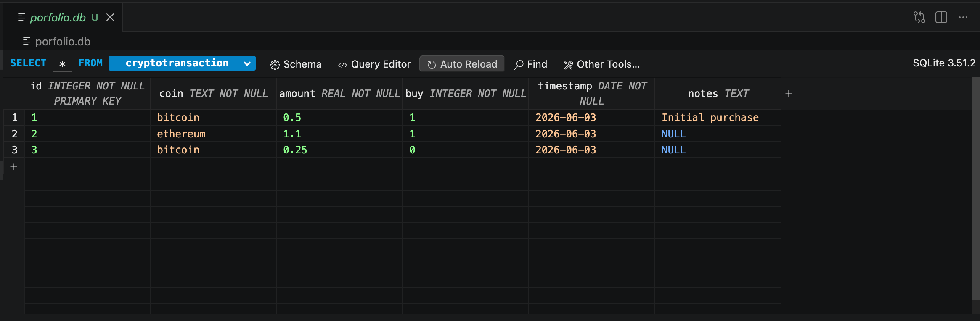This screenshot has width=980, height=321.
Task: Open the Schema view
Action: tap(296, 64)
